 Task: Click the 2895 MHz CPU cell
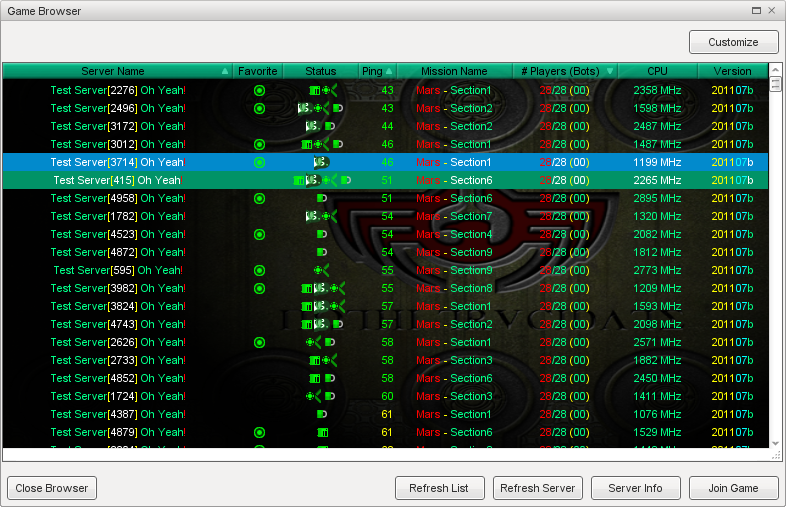[657, 199]
